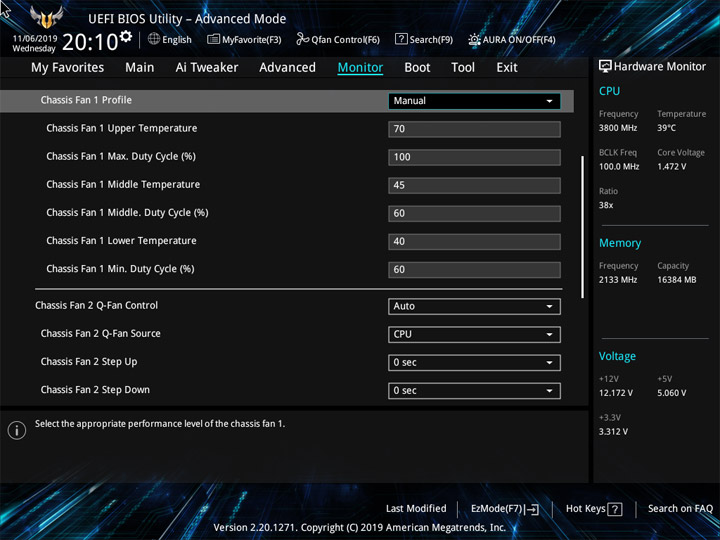Select Chassis Fan 2 Step Up label

coord(89,362)
